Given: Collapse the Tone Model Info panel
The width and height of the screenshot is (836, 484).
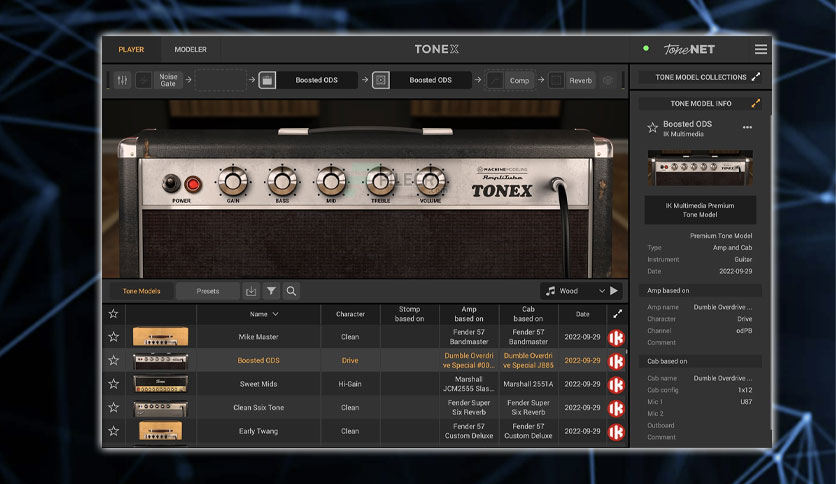Looking at the screenshot, I should (755, 103).
